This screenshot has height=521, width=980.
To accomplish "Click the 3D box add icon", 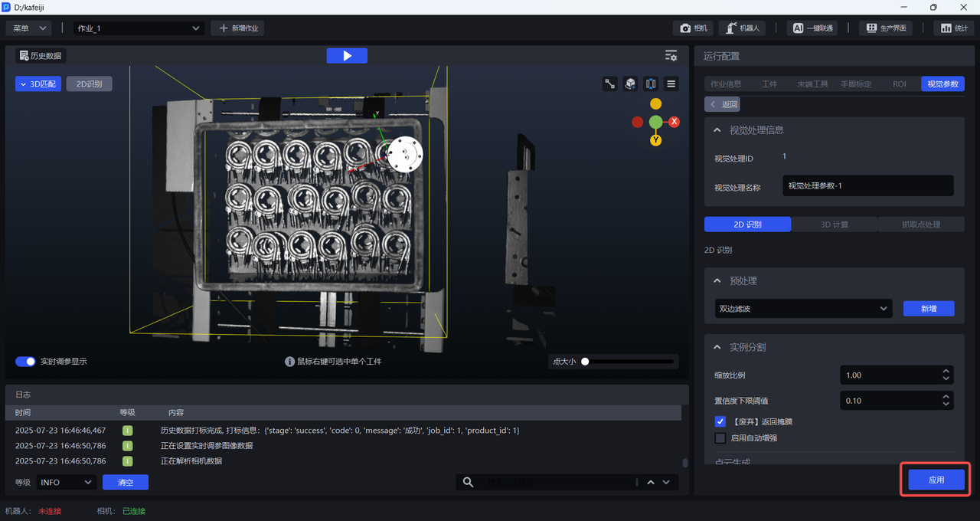I will tap(630, 84).
